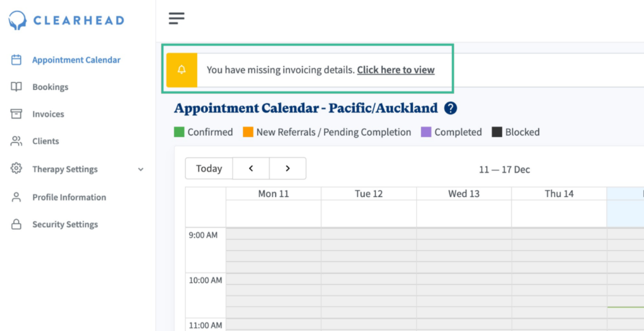Screen dimensions: 644x331
Task: Expand the Therapy Settings chevron
Action: pos(140,169)
